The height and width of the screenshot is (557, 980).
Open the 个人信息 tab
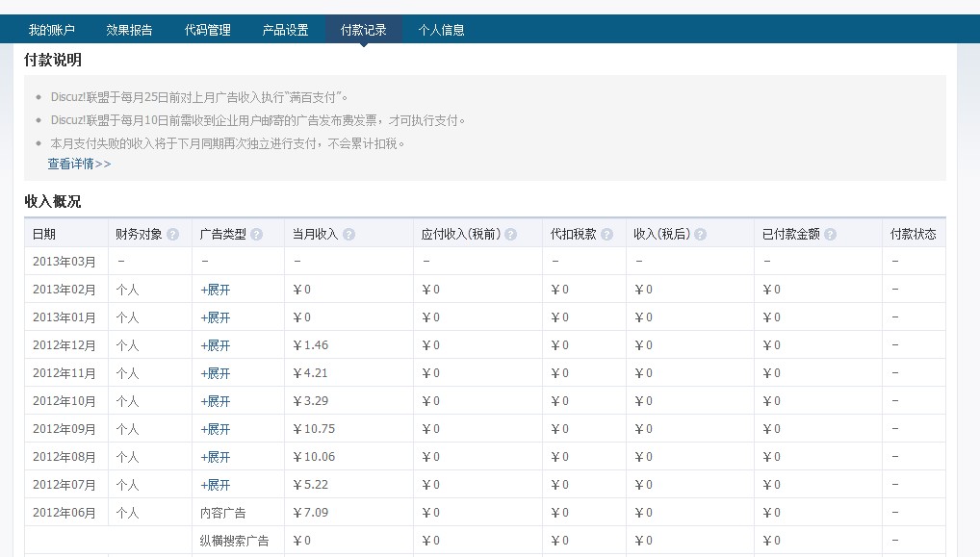coord(442,30)
